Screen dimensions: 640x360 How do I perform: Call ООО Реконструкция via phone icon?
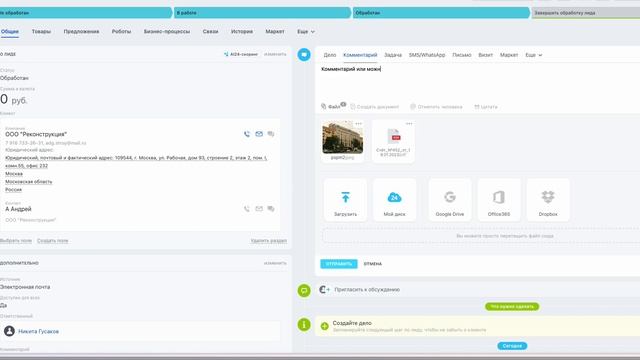[247, 134]
